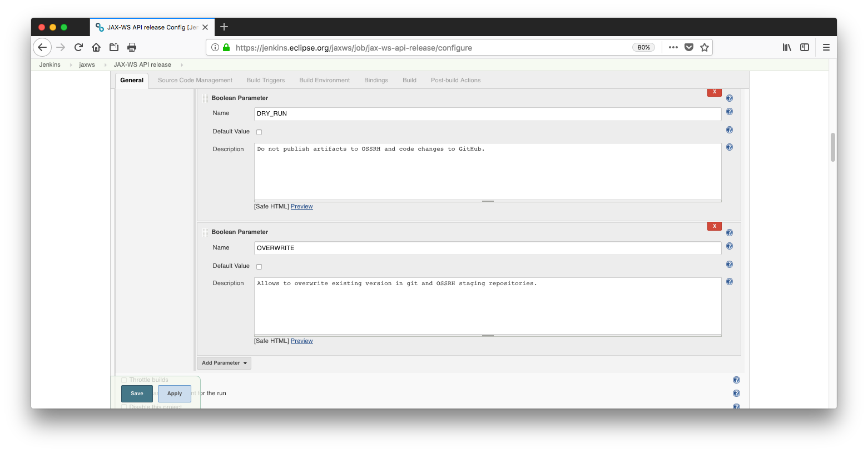This screenshot has width=868, height=453.
Task: Expand the JAX-WS API release breadcrumb arrow
Action: click(x=182, y=65)
